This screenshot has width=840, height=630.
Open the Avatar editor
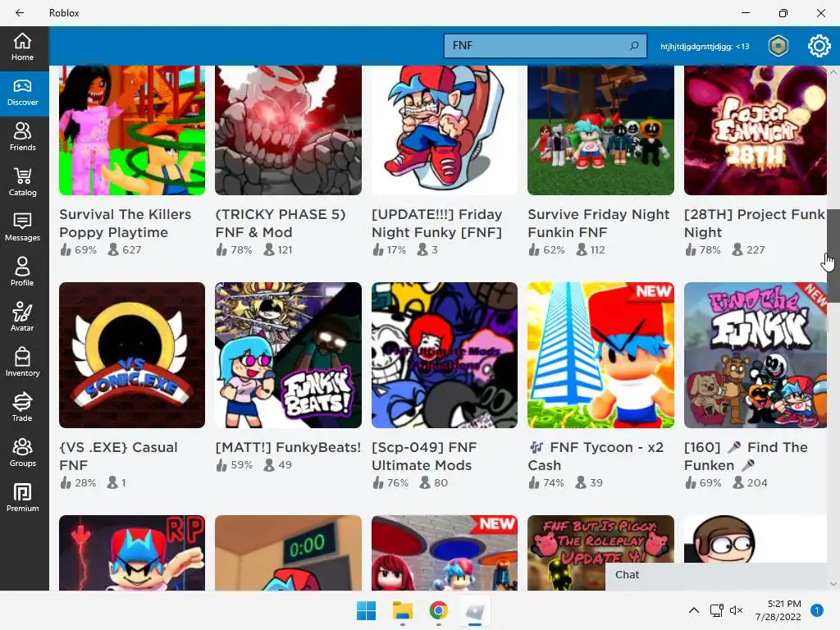click(22, 317)
